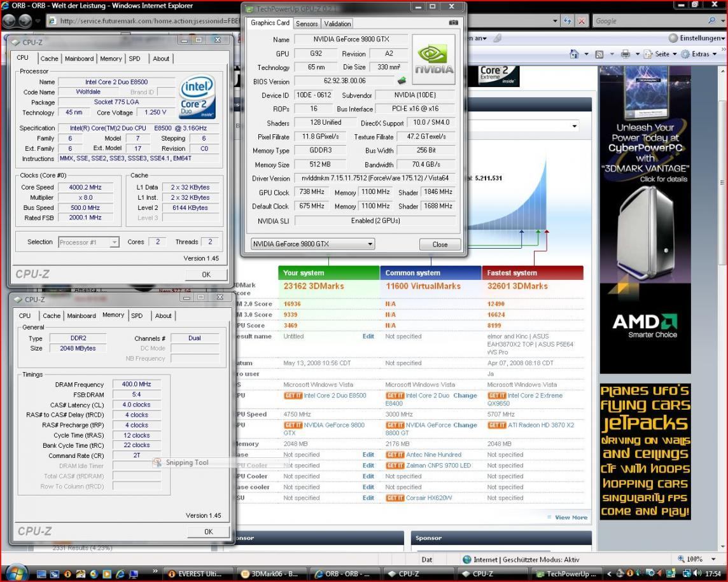Click Close button in GPU-Z

coord(440,245)
